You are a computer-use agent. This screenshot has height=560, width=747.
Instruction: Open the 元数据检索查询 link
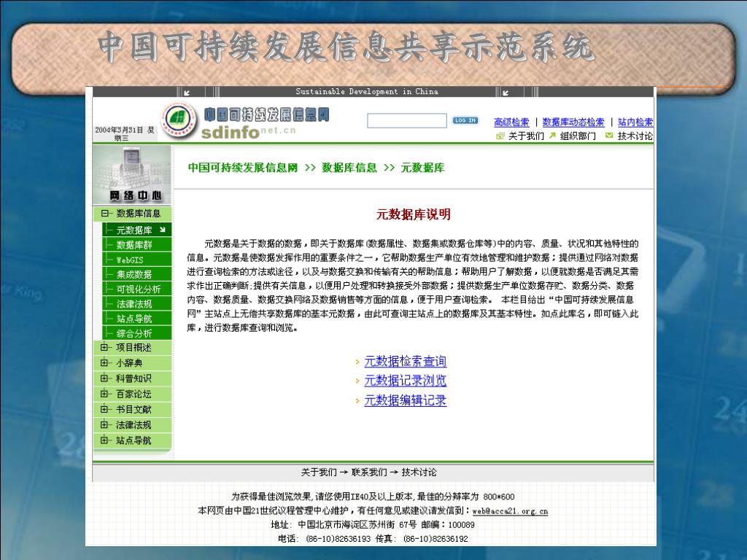(x=406, y=362)
